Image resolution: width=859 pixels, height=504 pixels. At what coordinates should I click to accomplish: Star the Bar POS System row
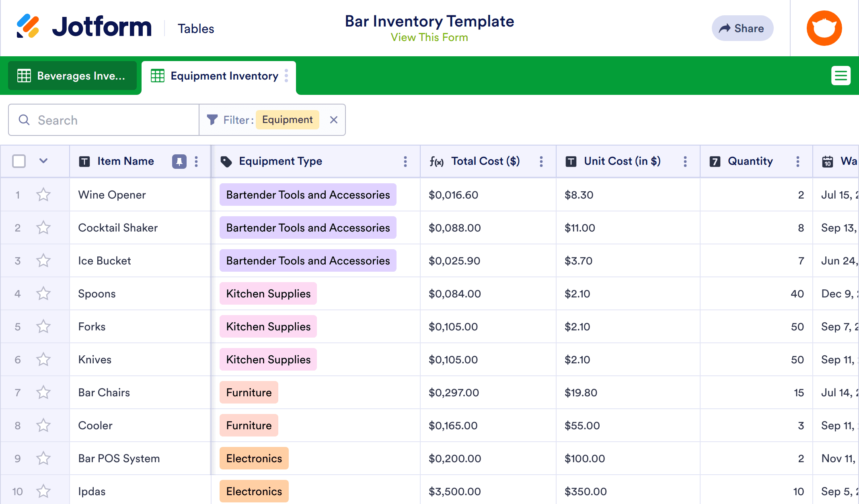(x=43, y=458)
